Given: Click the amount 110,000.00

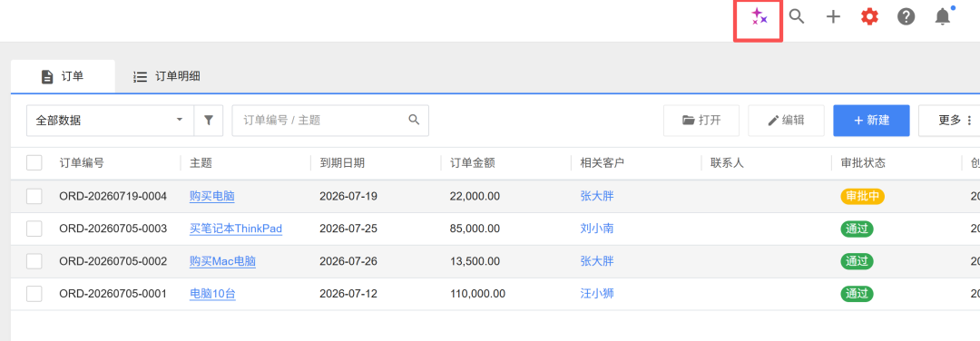Looking at the screenshot, I should coord(477,294).
